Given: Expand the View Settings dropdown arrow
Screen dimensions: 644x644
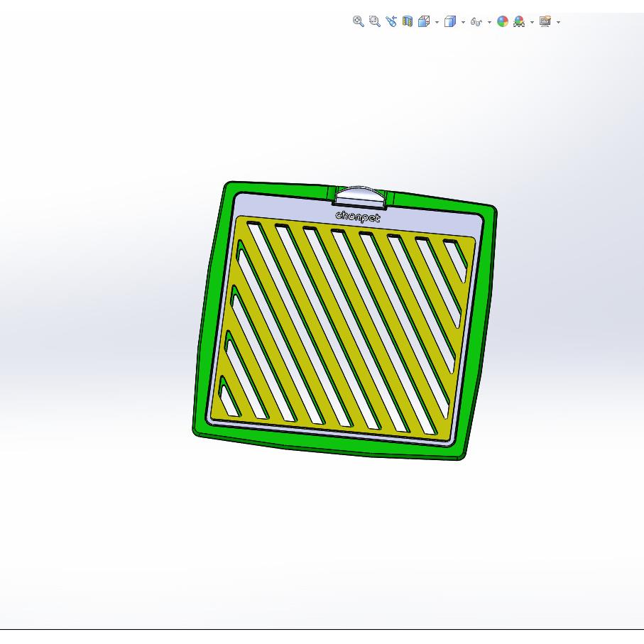Looking at the screenshot, I should tap(558, 22).
